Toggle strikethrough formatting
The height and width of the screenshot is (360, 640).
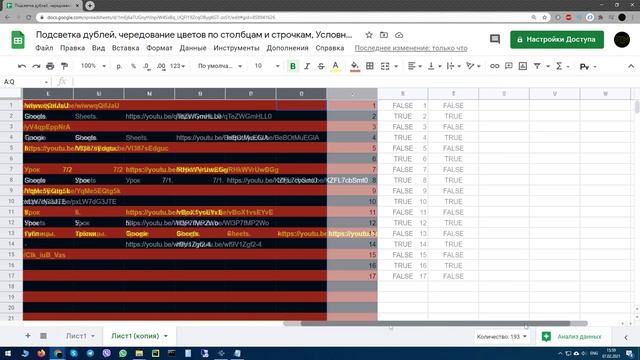(321, 66)
